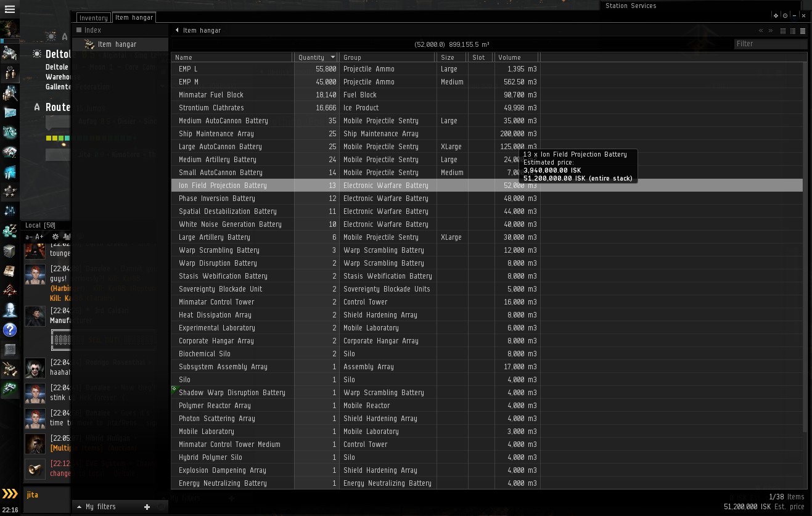Screen dimensions: 812x516
Task: Click the inventory window options circle icon
Action: point(785,15)
